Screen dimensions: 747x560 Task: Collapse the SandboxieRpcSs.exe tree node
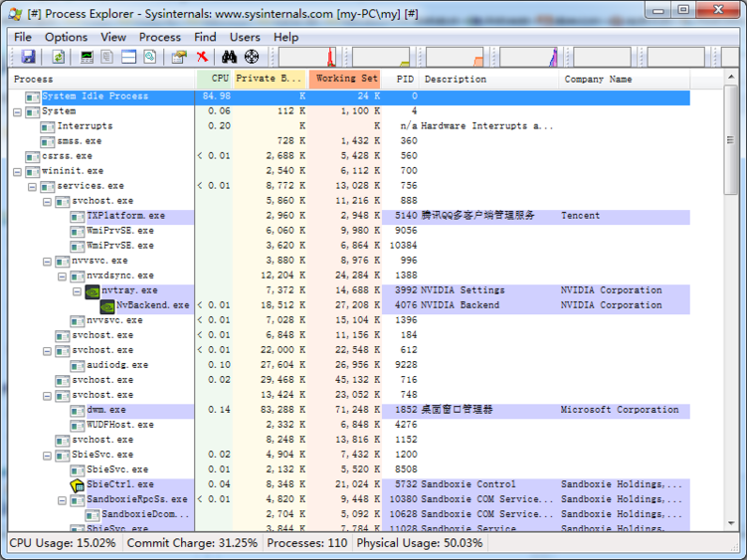pos(62,500)
